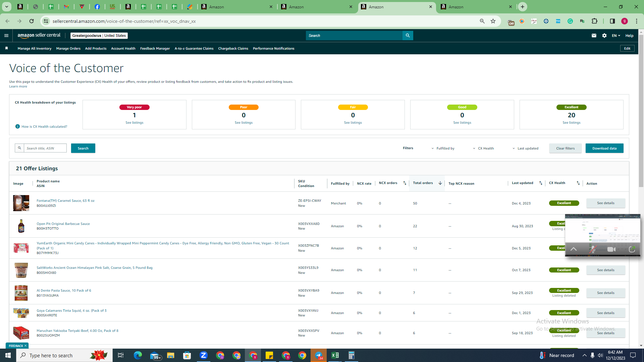Viewport: 644px width, 362px height.
Task: Open Microsoft Edge from the taskbar
Action: (x=138, y=355)
